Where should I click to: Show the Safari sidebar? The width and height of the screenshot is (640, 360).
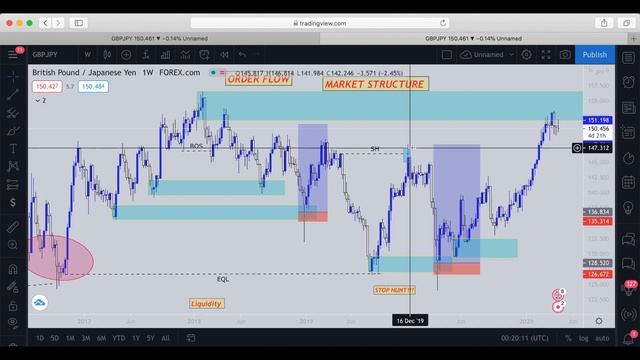click(79, 23)
